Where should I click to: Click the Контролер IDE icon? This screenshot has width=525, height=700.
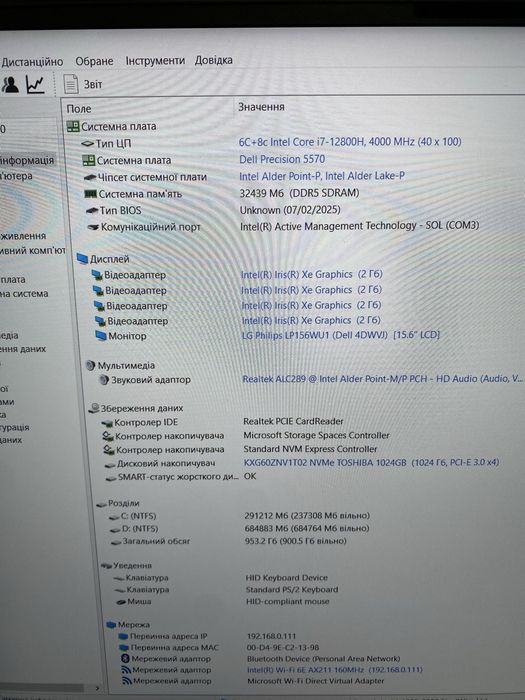tap(107, 423)
